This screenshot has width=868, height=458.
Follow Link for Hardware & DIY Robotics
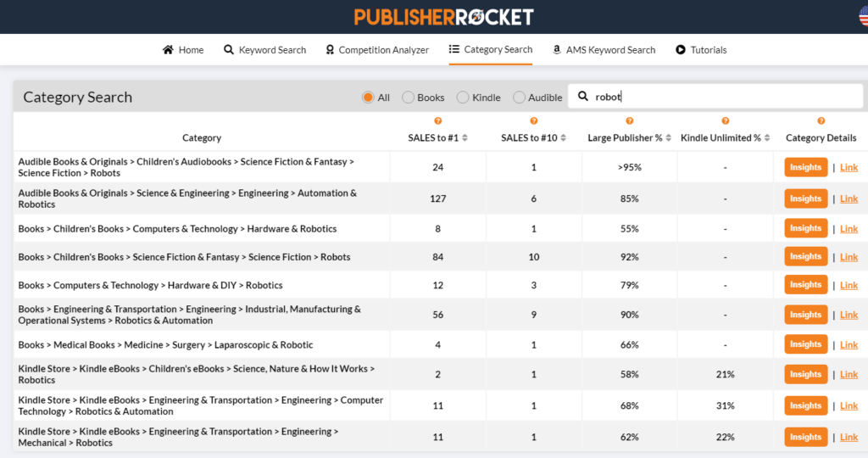[849, 285]
